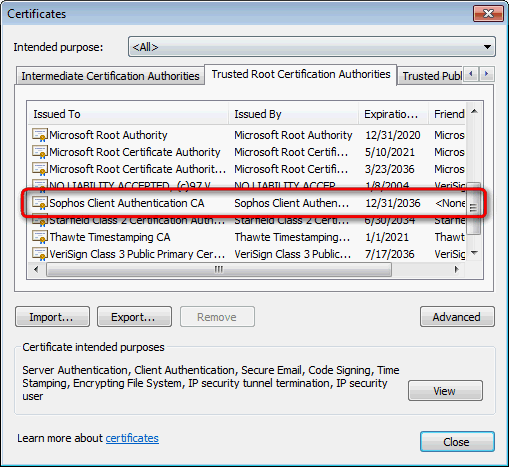Screen dimensions: 509x467
Task: Click the tab scroll left arrow
Action: (471, 74)
